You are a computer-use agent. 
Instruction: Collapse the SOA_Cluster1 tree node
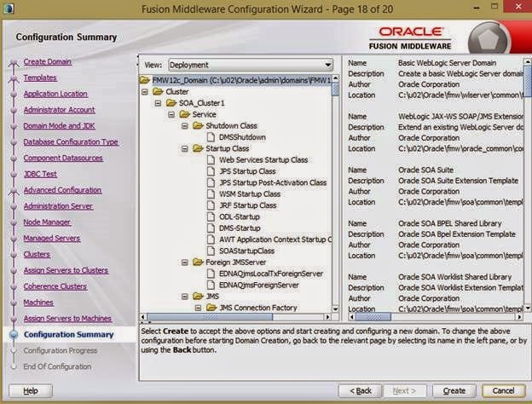tap(158, 103)
